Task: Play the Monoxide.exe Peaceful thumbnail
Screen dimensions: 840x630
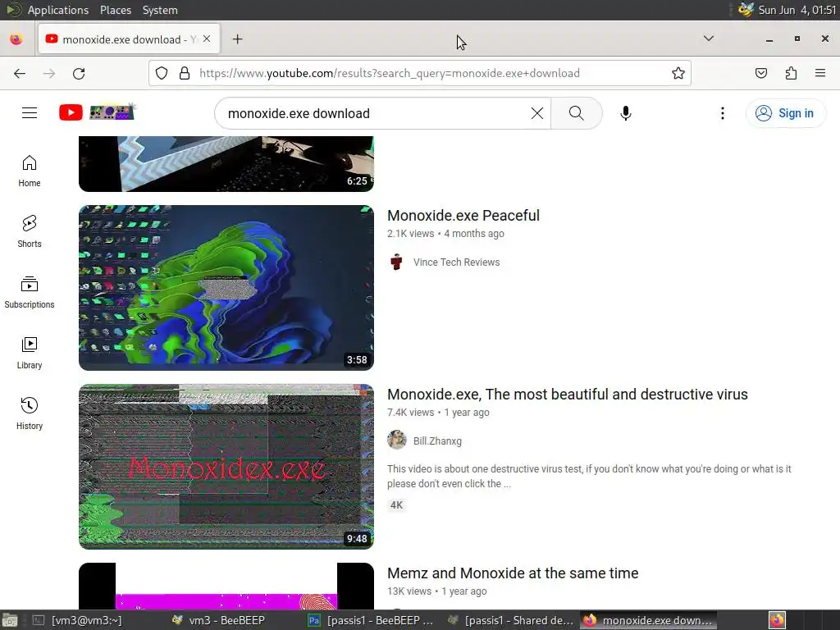Action: coord(226,288)
